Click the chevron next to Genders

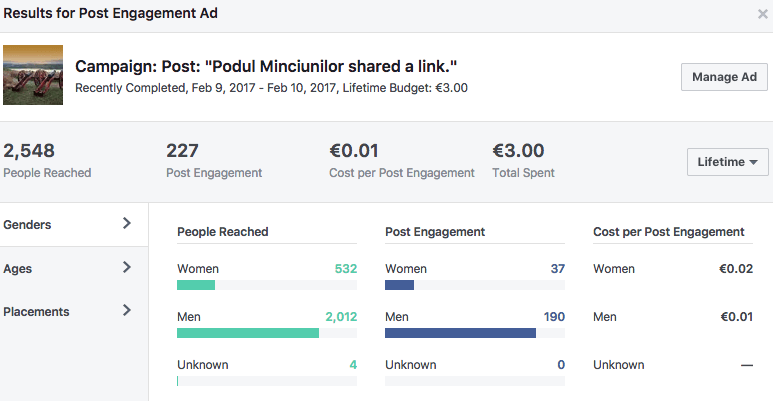(127, 224)
